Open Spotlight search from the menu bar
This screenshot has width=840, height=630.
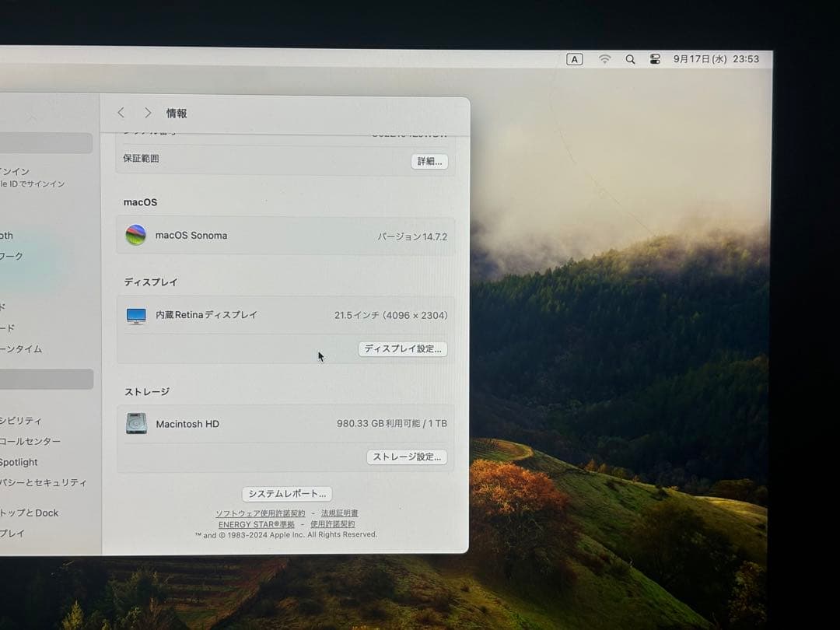coord(630,59)
